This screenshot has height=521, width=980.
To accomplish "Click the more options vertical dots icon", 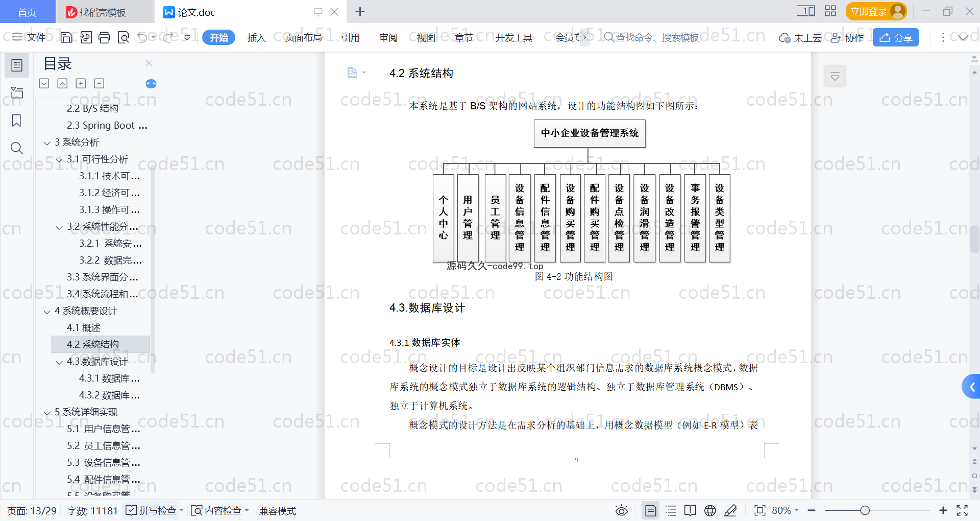I will [943, 37].
